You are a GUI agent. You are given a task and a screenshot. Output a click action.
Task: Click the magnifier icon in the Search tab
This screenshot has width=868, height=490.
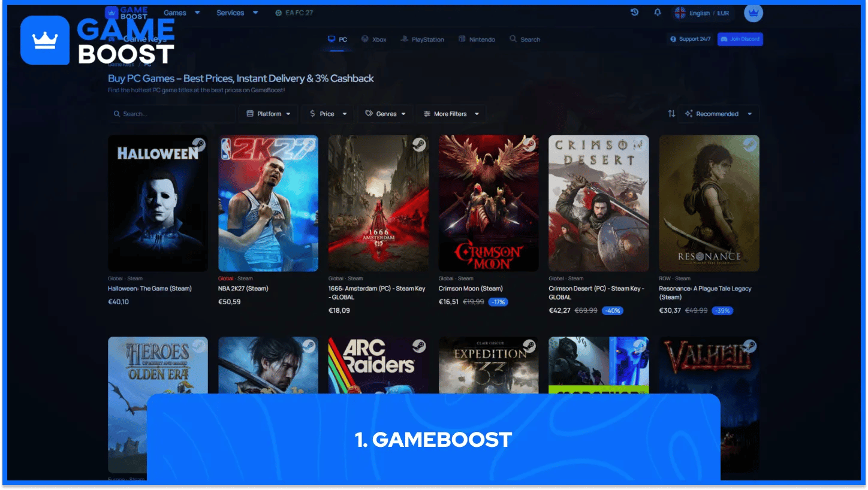pyautogui.click(x=513, y=39)
